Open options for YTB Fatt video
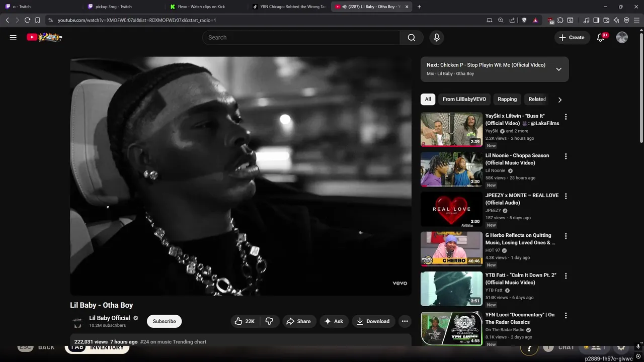This screenshot has width=644, height=362. click(566, 276)
